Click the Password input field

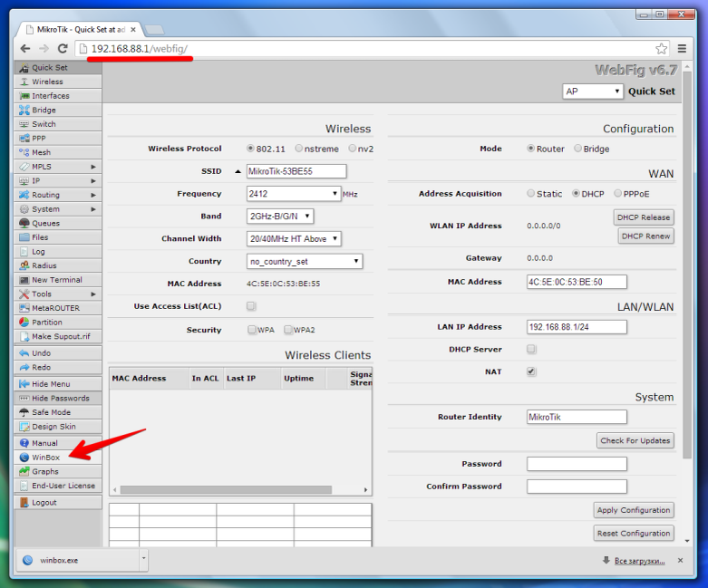pyautogui.click(x=577, y=464)
